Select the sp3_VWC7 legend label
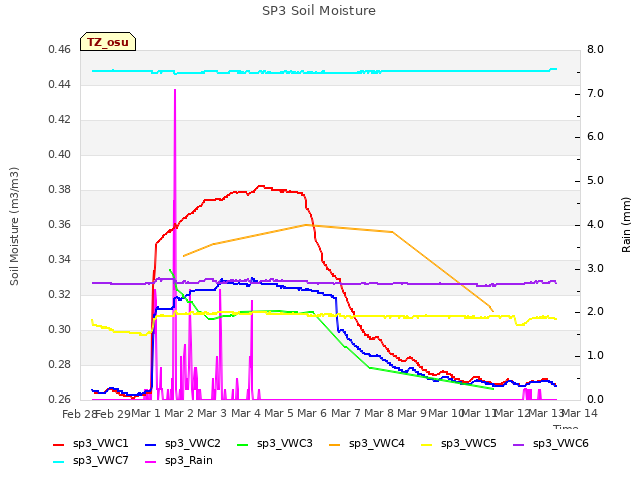The width and height of the screenshot is (640, 480). pos(100,461)
